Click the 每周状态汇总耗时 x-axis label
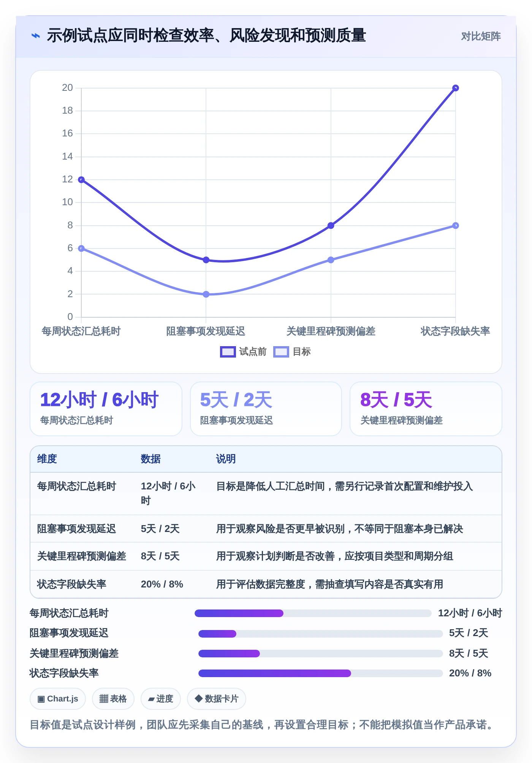The height and width of the screenshot is (763, 532). click(x=81, y=331)
